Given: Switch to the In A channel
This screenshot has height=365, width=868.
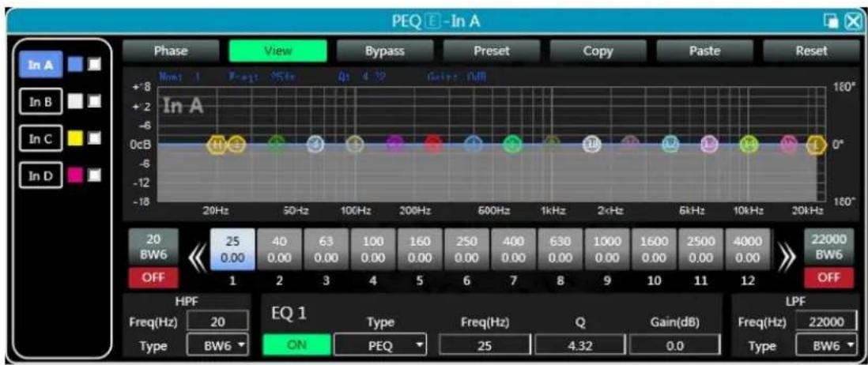Looking at the screenshot, I should point(40,65).
